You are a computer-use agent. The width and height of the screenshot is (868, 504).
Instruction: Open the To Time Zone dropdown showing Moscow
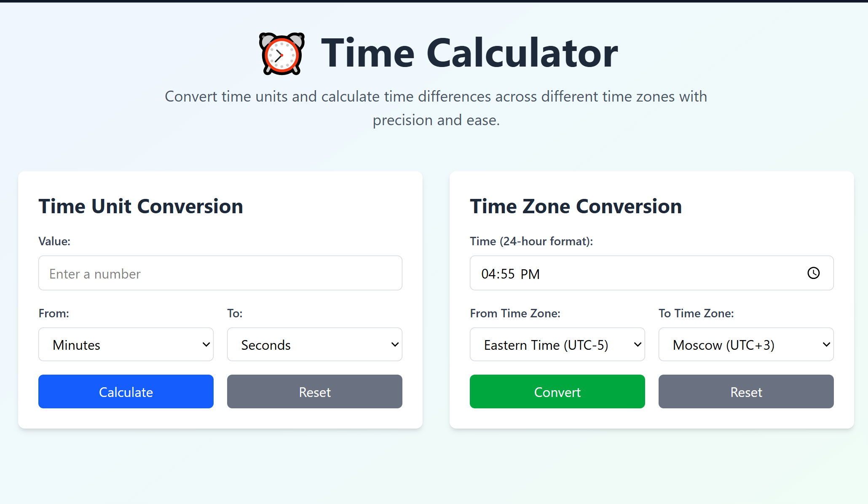[746, 344]
